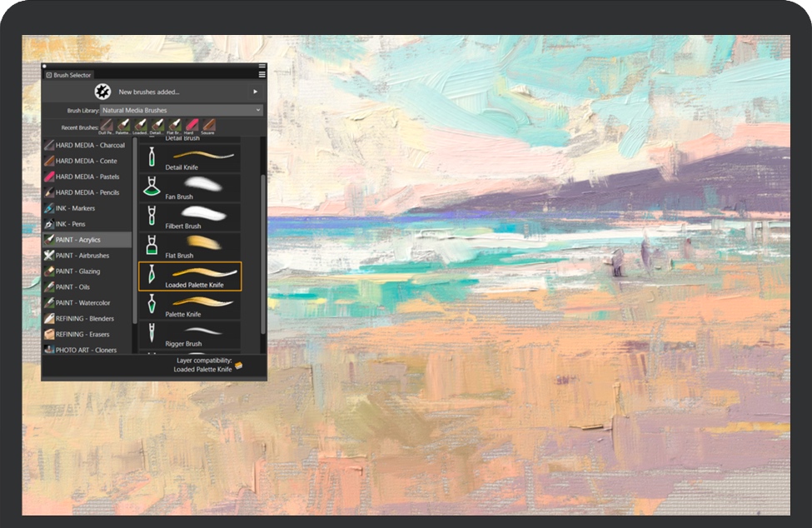This screenshot has width=812, height=528.
Task: Pick the recent Dull Pencil brush
Action: point(106,126)
